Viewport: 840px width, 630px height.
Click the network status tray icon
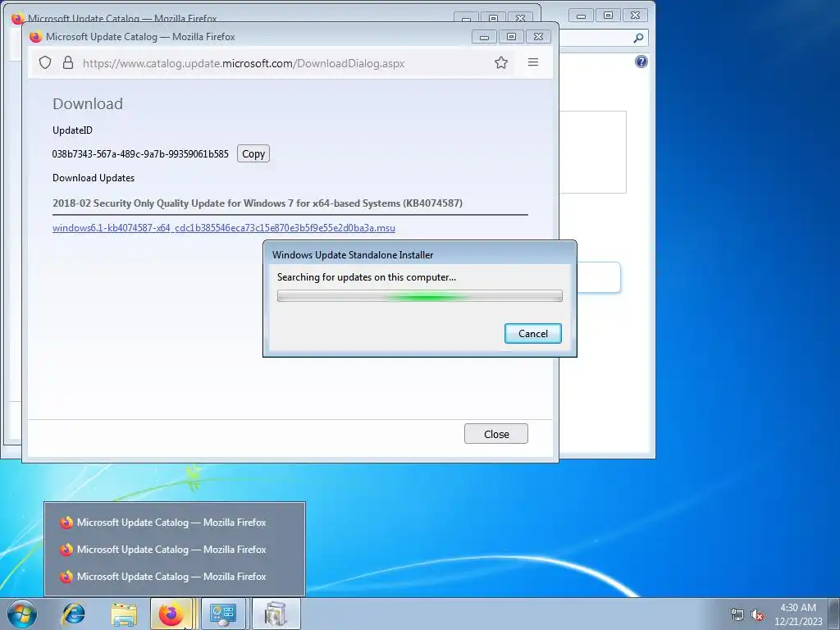pos(737,615)
